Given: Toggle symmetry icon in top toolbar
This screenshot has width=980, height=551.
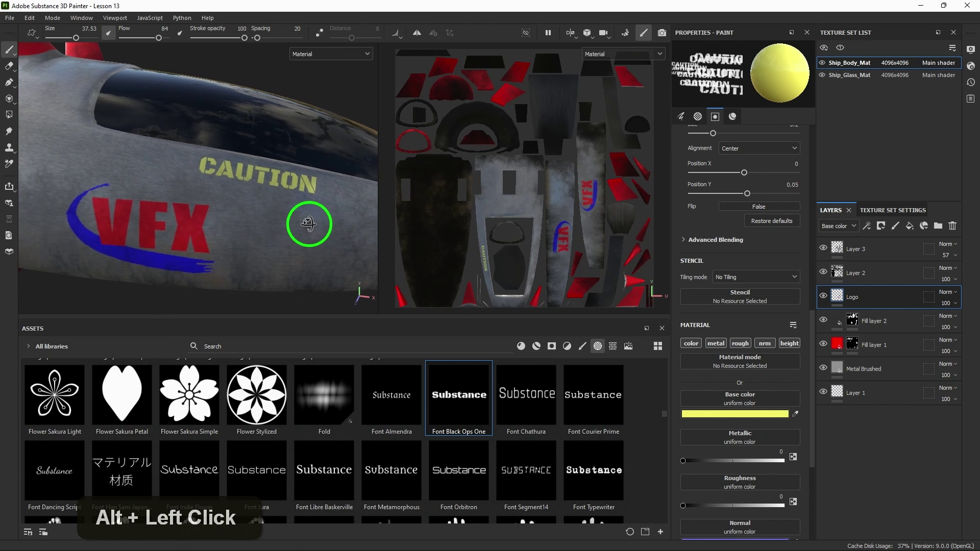Looking at the screenshot, I should [417, 33].
